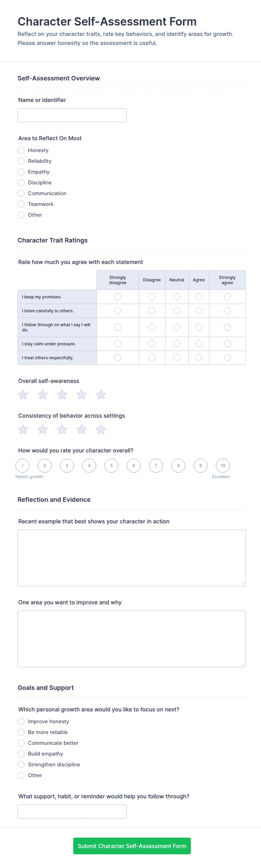Give Overall self-awareness a five-star rating
Viewport: 261px width, 868px height.
(x=101, y=394)
